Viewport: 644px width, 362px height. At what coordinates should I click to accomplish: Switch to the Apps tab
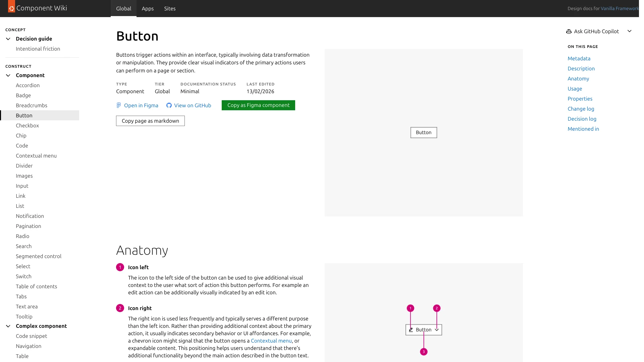coord(148,8)
